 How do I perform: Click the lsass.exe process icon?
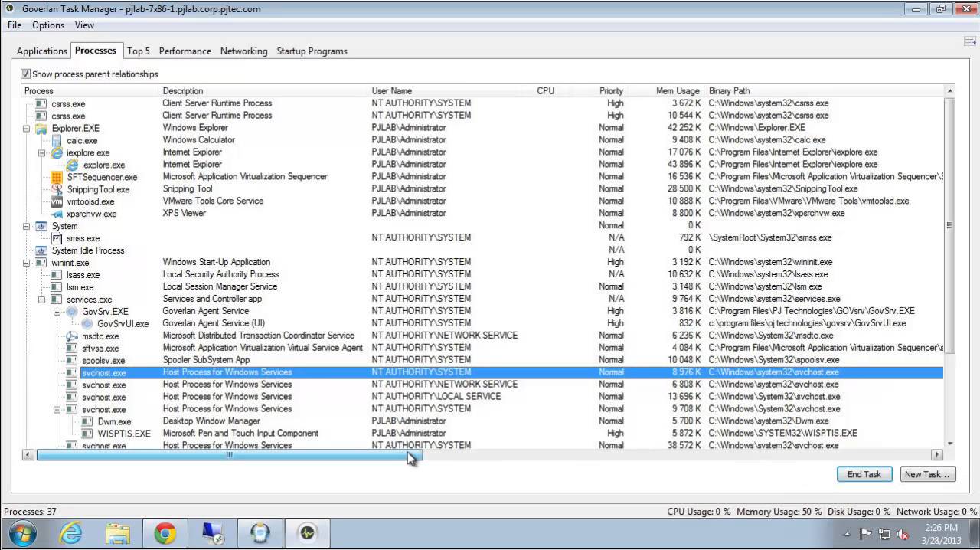tap(57, 275)
